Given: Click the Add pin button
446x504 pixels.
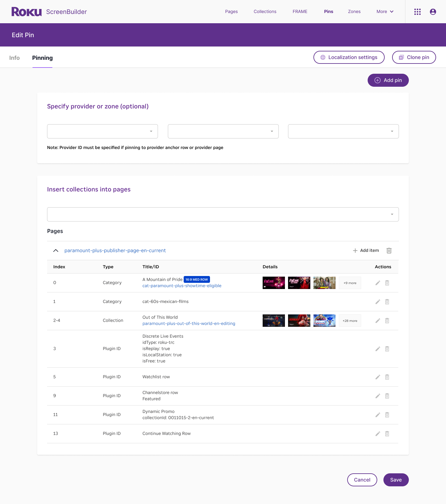Looking at the screenshot, I should pos(388,80).
